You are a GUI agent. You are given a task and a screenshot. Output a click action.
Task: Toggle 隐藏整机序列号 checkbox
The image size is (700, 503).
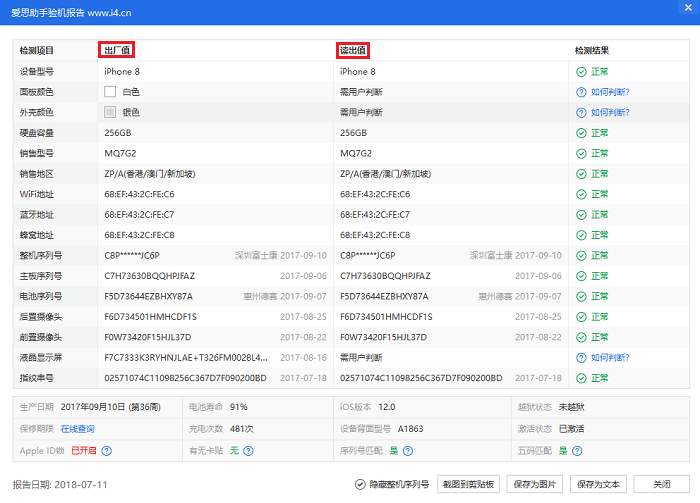360,484
